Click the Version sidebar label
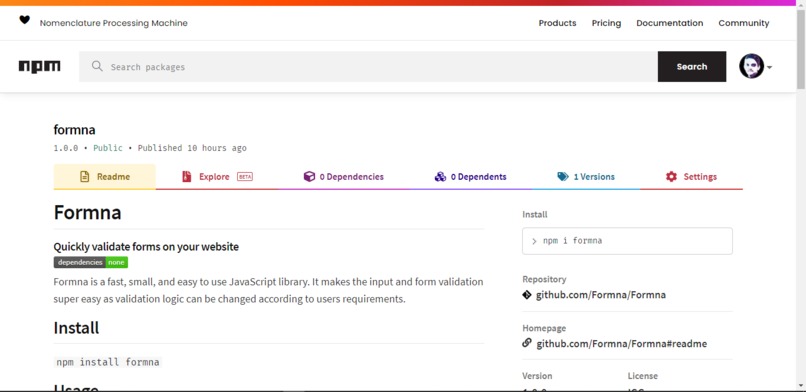This screenshot has width=806, height=392. tap(537, 376)
